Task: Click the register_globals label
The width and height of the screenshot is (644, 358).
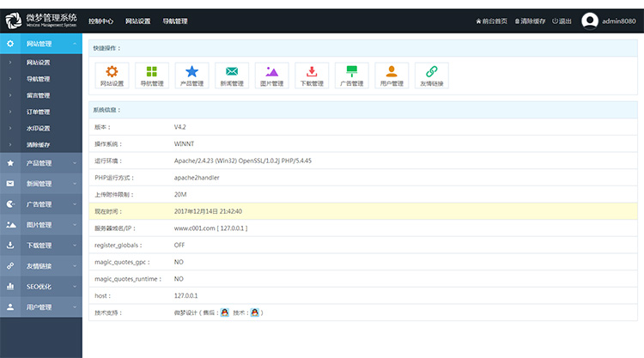Action: click(x=118, y=245)
